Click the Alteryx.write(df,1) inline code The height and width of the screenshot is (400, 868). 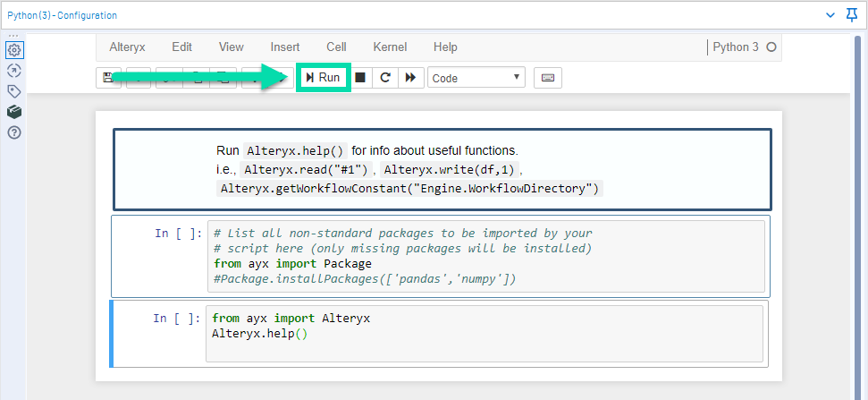coord(450,169)
